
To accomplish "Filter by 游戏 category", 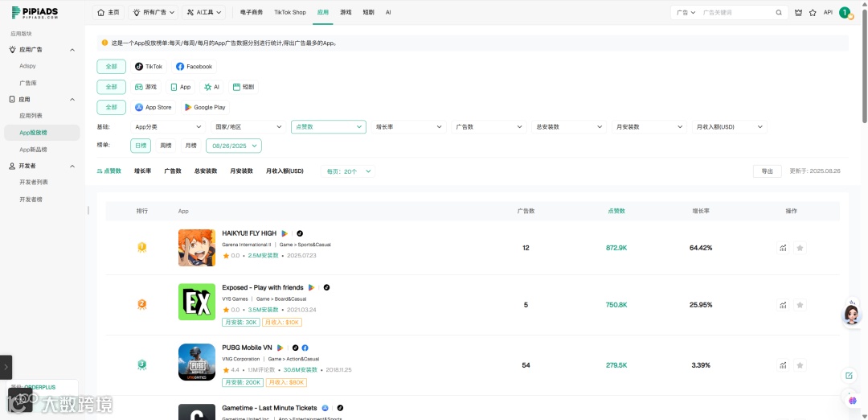I will click(x=145, y=87).
